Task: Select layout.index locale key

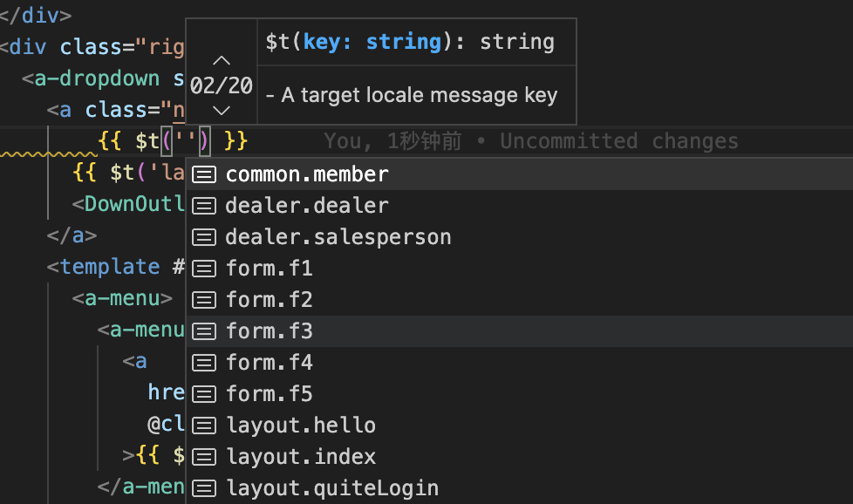Action: [x=520, y=457]
